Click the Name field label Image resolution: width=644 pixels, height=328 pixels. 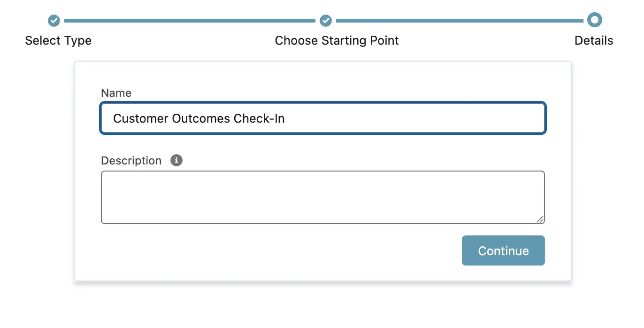(116, 93)
